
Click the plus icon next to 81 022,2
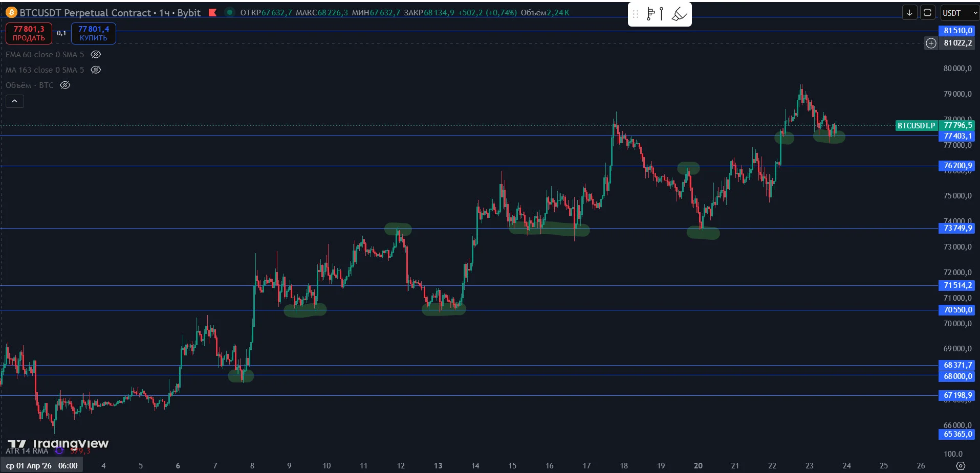coord(931,43)
